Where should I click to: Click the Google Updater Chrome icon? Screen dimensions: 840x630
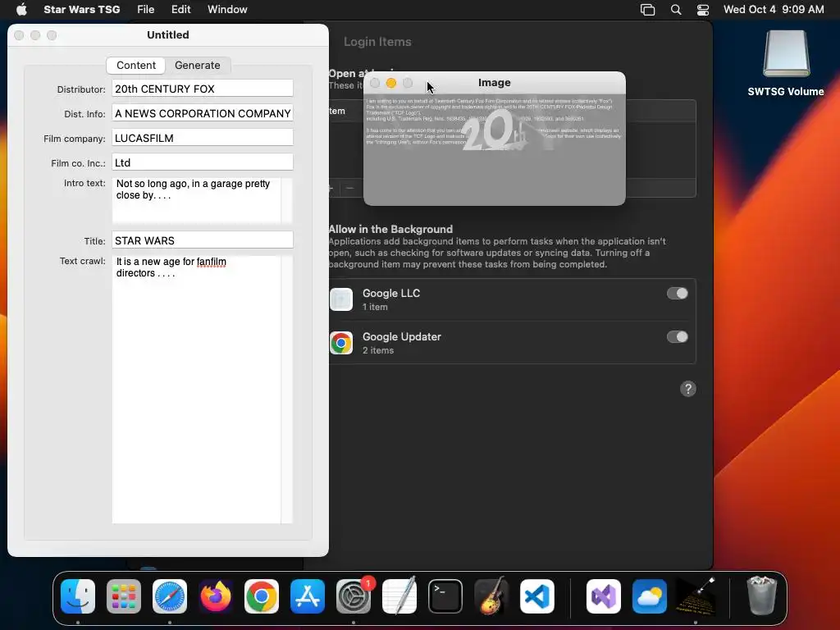click(x=341, y=343)
